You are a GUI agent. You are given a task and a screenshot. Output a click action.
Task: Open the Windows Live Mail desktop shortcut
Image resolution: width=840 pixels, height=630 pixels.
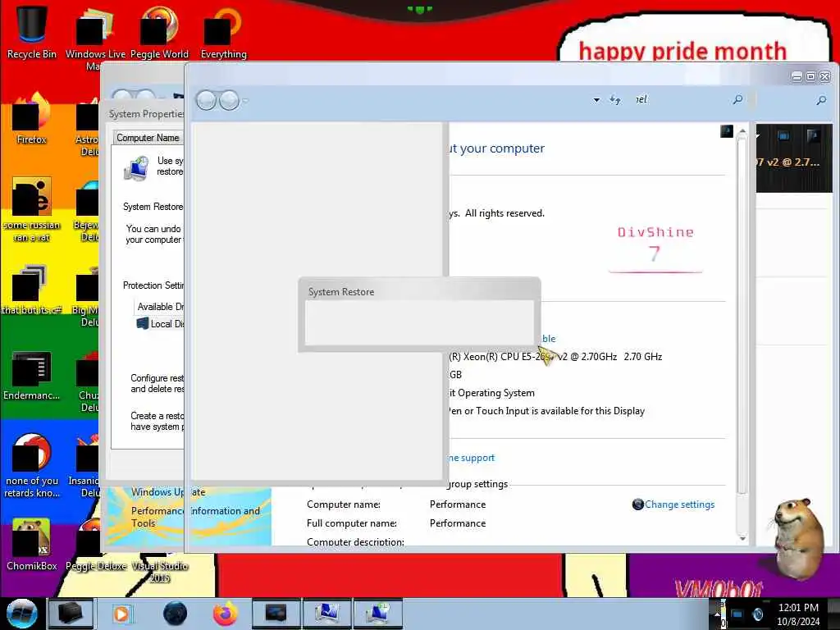[95, 38]
